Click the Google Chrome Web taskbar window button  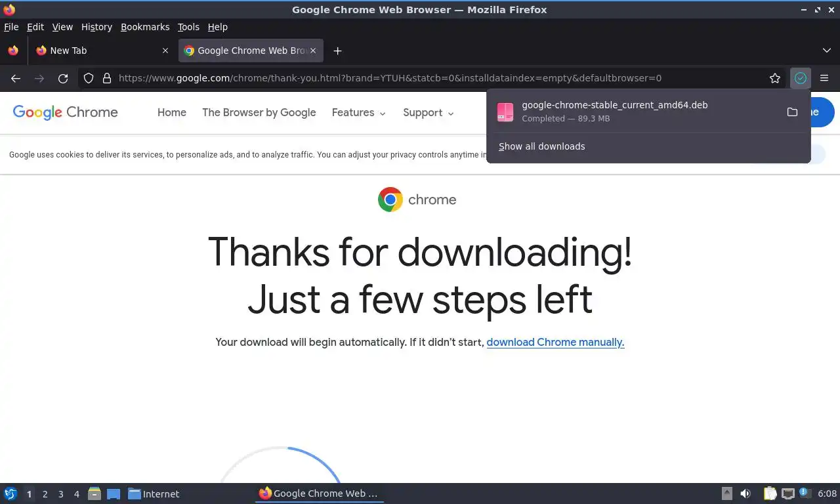320,493
